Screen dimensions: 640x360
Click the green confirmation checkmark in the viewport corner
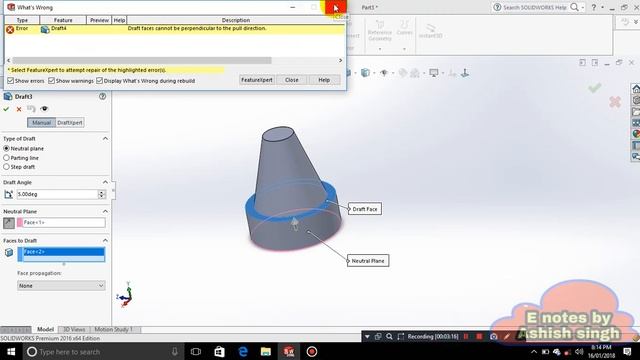[595, 87]
